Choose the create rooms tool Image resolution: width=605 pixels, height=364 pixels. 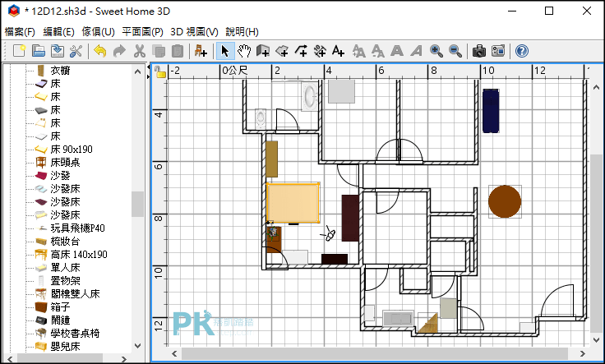point(282,50)
